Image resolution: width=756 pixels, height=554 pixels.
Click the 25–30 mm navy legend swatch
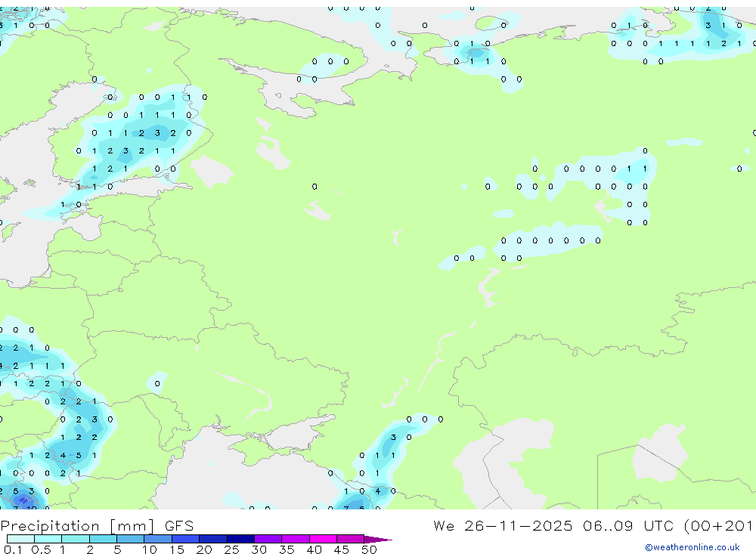point(240,539)
